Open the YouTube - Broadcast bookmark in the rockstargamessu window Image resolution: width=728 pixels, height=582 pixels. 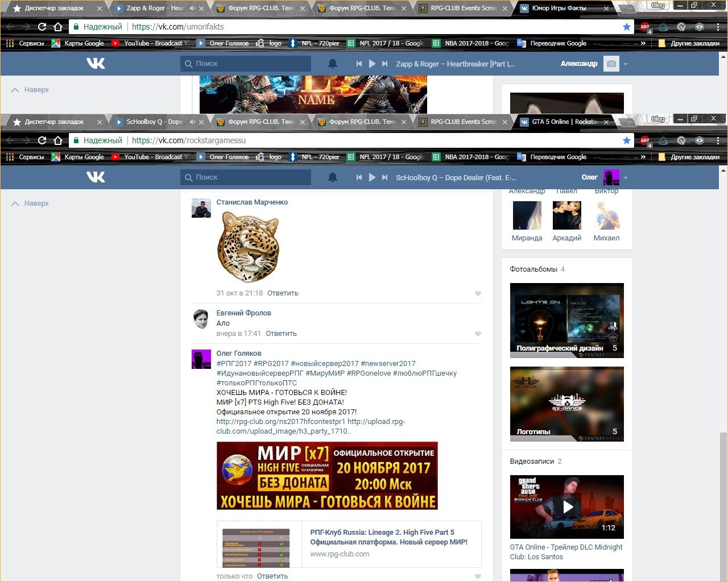[150, 157]
